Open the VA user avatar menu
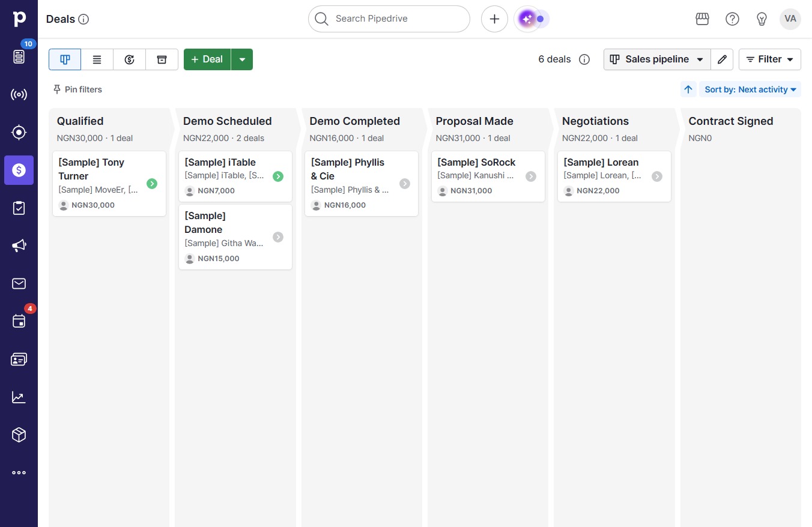The width and height of the screenshot is (812, 527). [x=790, y=19]
